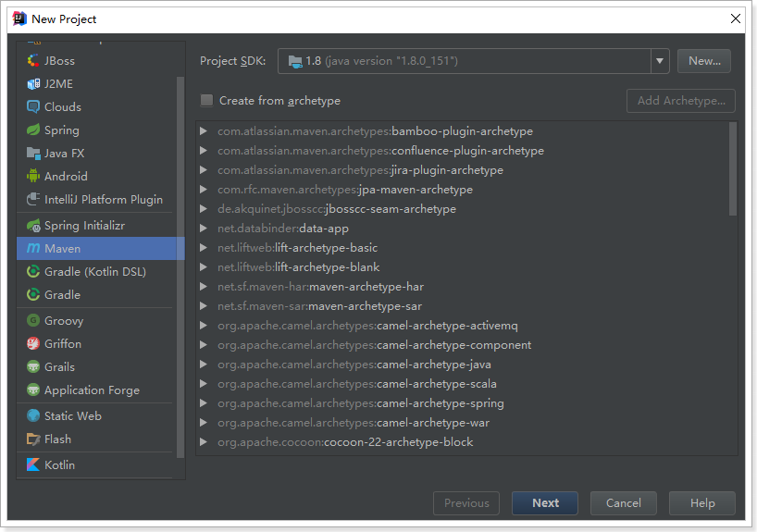Expand camel-archetype-spring tree arrow

(204, 403)
